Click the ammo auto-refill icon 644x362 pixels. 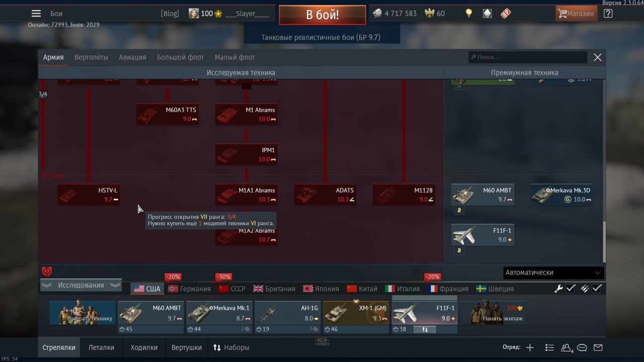click(585, 289)
